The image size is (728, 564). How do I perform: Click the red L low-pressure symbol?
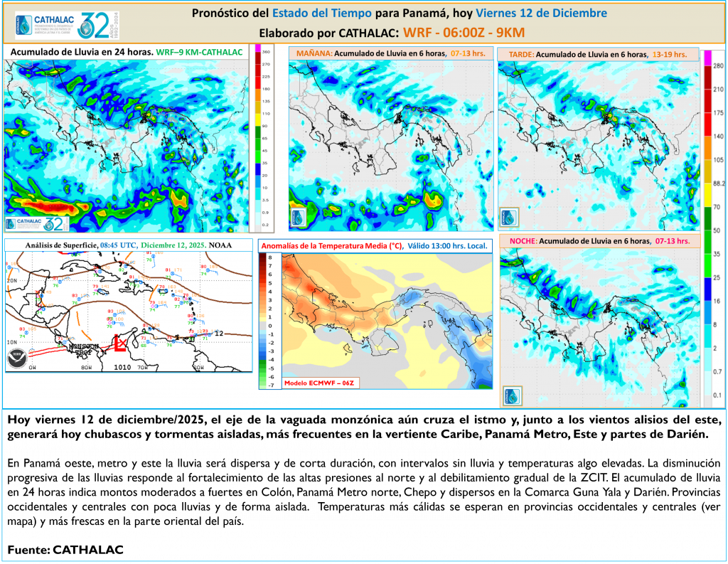120,345
